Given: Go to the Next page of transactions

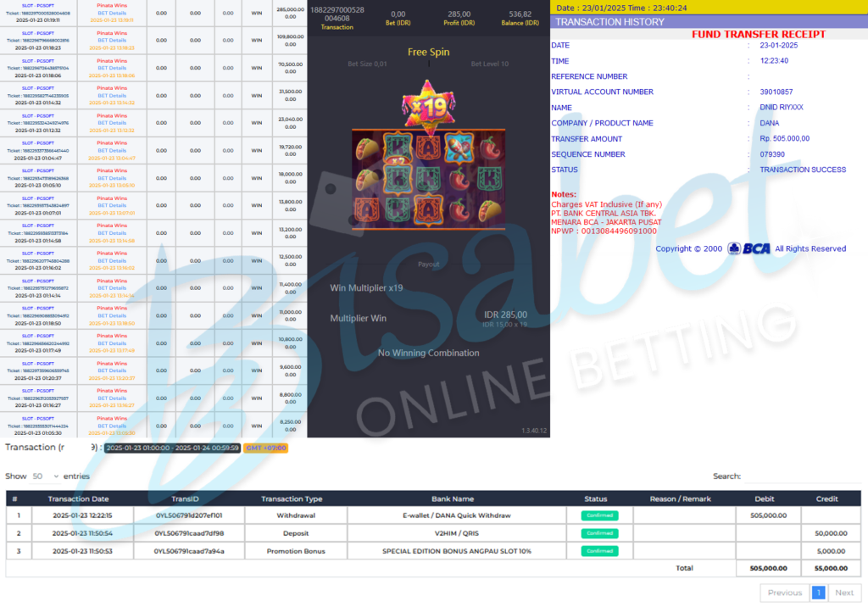Looking at the screenshot, I should [844, 593].
